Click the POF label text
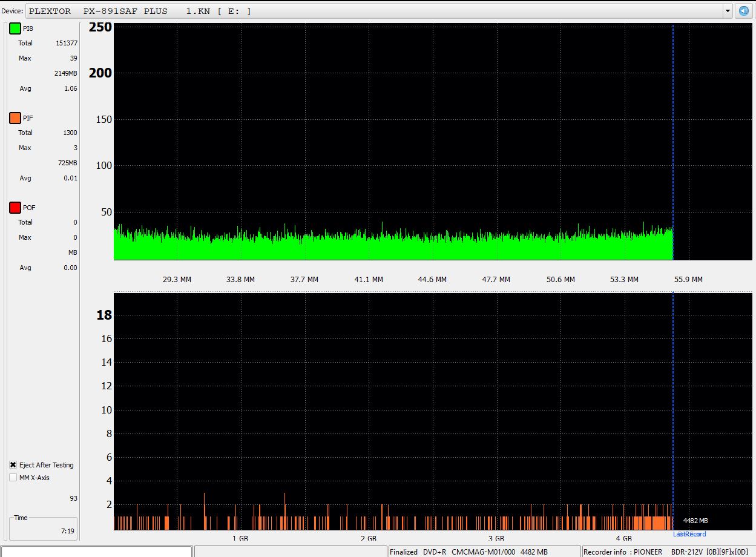The image size is (756, 557). pos(29,208)
